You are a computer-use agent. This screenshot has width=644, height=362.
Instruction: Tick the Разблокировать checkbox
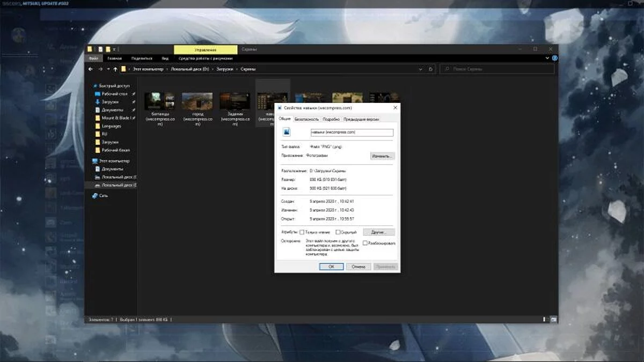[365, 243]
